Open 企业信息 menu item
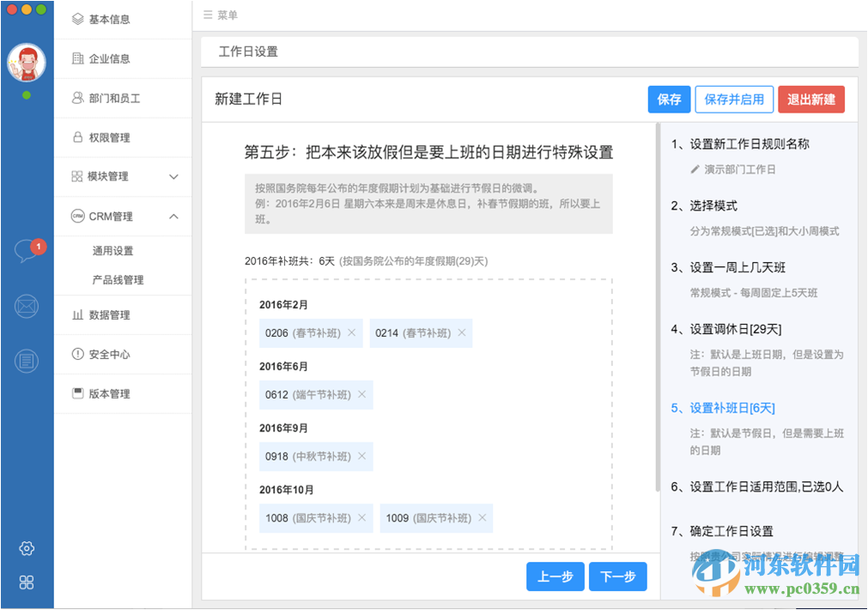Screen dimensions: 868x610 (123, 58)
